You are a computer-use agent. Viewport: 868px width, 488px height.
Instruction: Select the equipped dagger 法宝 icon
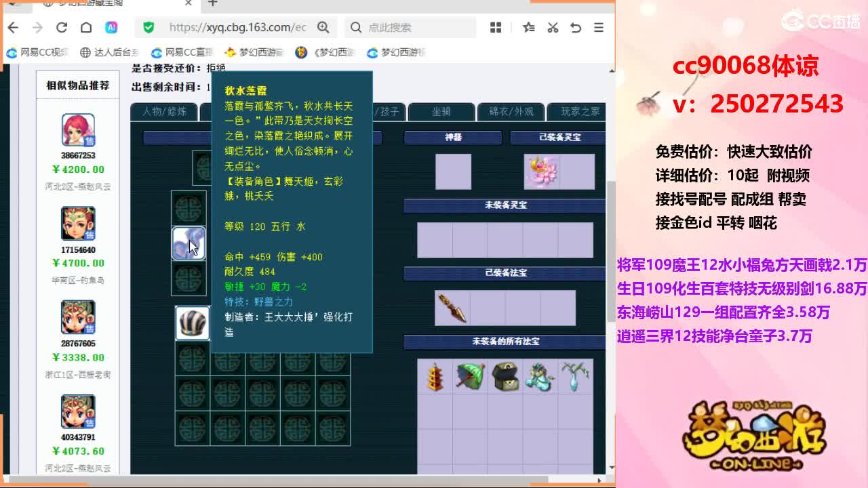coord(452,308)
